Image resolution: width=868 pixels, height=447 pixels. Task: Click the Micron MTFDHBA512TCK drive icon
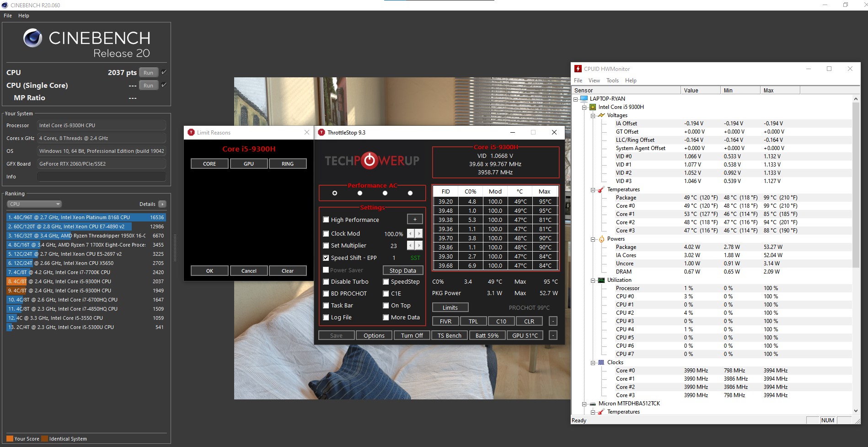[x=593, y=404]
